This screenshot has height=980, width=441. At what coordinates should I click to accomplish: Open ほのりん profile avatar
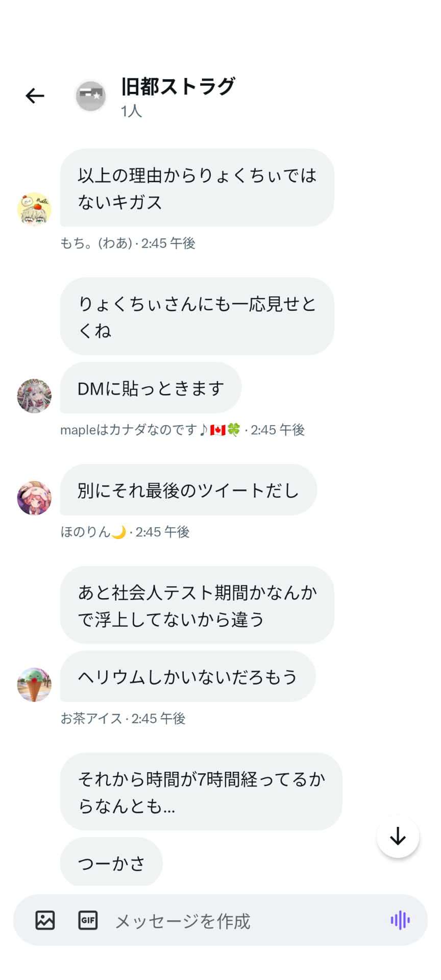tap(34, 498)
